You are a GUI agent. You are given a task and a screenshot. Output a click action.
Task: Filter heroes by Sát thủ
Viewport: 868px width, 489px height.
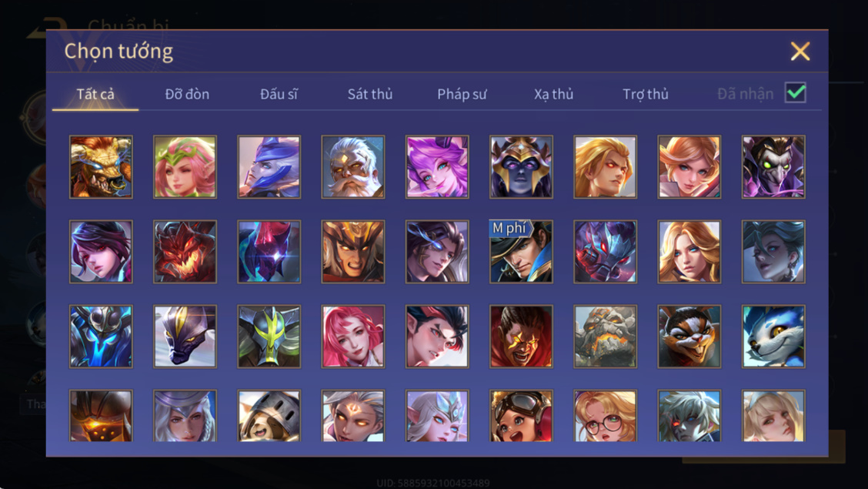(370, 94)
